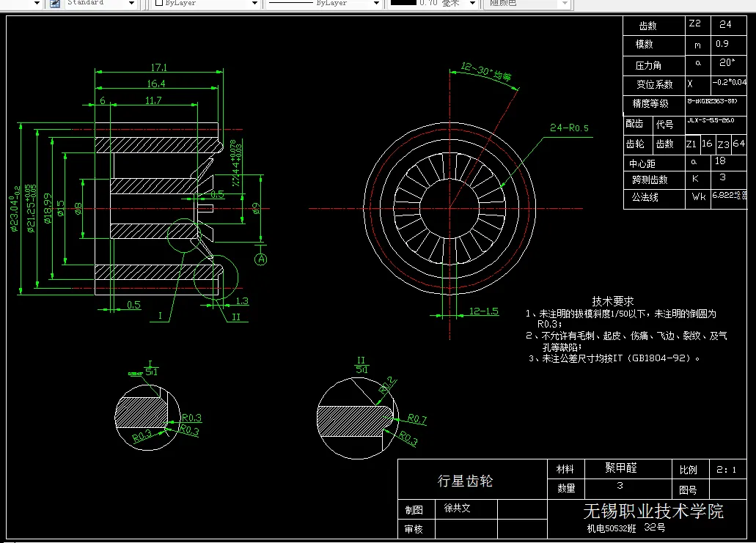Select the 11.7 dimension text
Screen dimensions: 756x543
pyautogui.click(x=153, y=100)
